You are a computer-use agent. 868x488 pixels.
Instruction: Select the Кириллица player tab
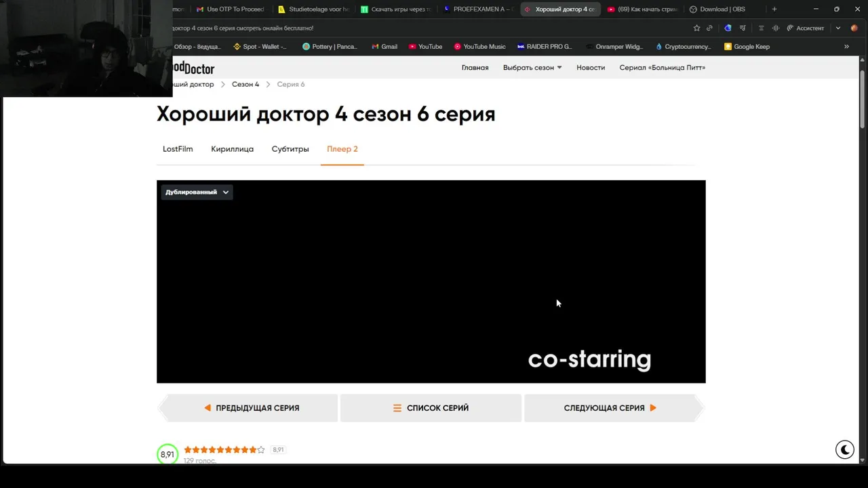232,149
